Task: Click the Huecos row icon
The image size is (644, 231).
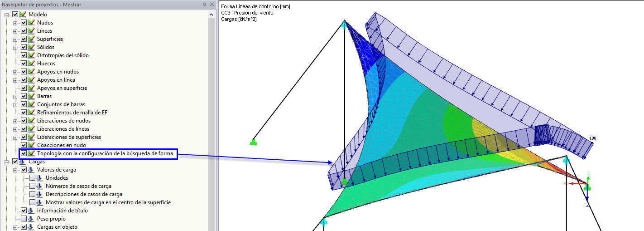Action: click(x=31, y=64)
